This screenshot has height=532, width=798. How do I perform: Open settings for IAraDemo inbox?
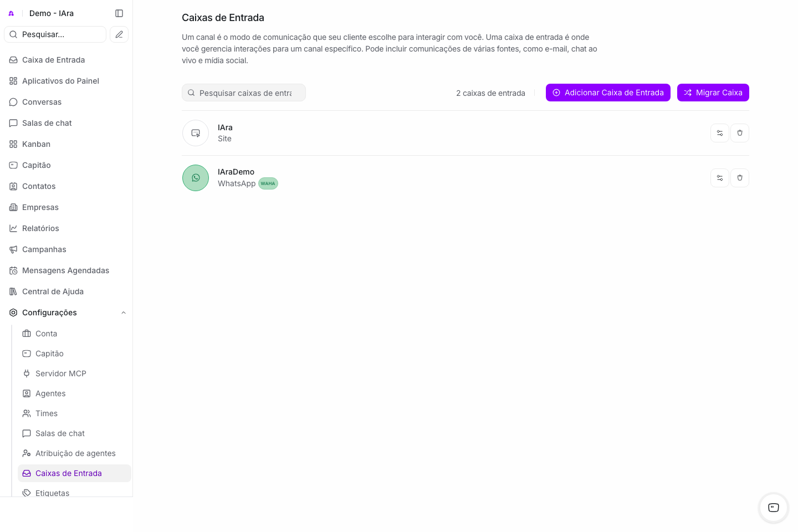click(x=720, y=178)
